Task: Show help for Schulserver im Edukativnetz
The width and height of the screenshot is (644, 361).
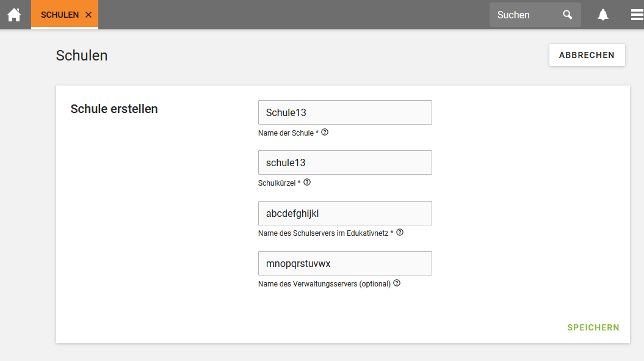Action: (400, 232)
